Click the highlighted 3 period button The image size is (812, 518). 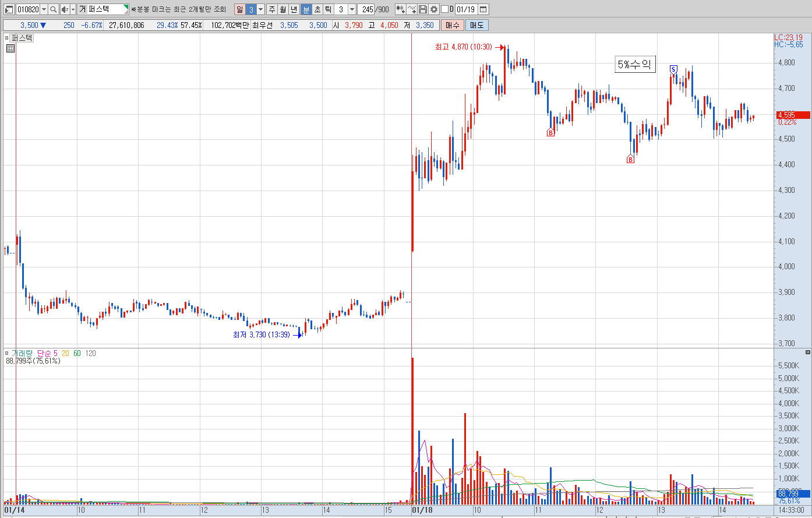point(251,9)
